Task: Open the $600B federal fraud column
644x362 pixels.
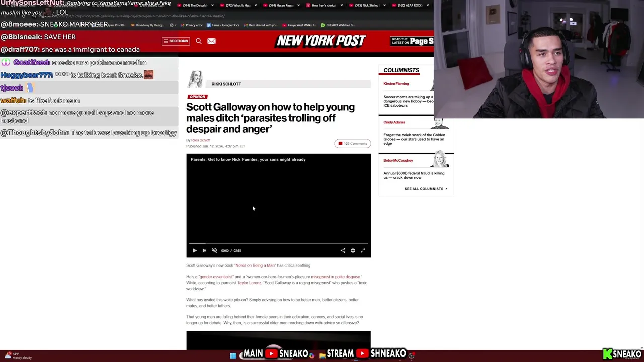Action: (414, 175)
